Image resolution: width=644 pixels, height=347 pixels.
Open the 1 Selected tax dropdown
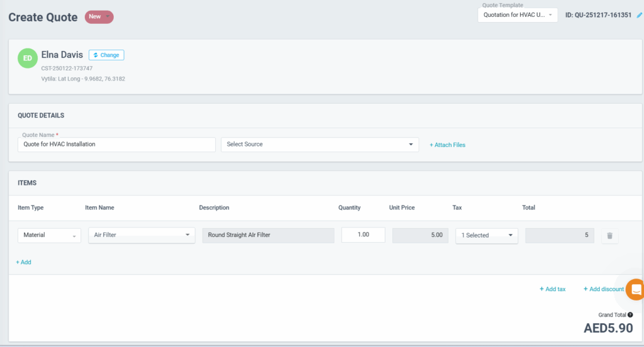pyautogui.click(x=486, y=236)
